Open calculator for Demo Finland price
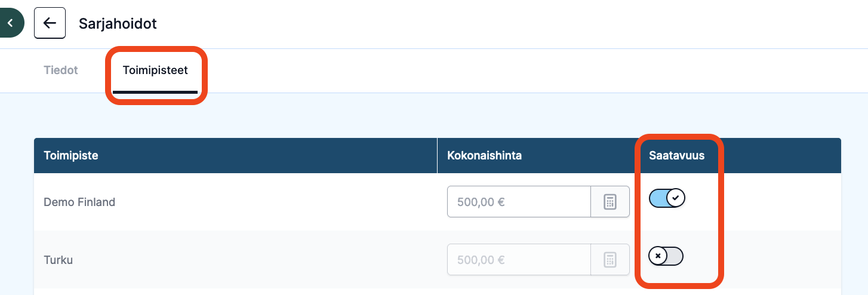Viewport: 868px width, 295px height. 610,202
